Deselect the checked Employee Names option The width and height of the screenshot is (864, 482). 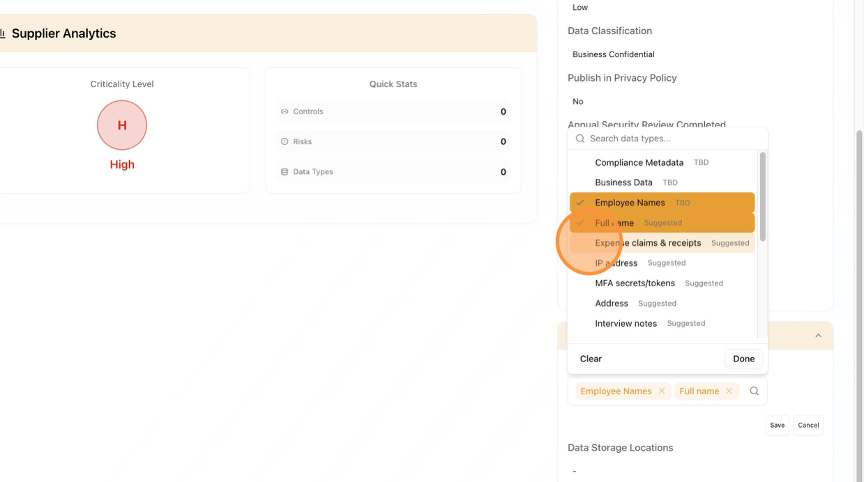630,203
